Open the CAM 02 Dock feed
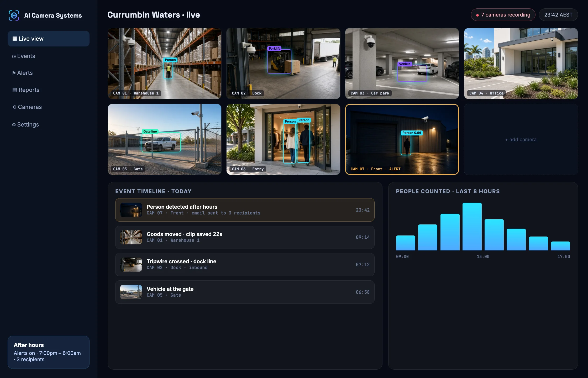 click(283, 64)
